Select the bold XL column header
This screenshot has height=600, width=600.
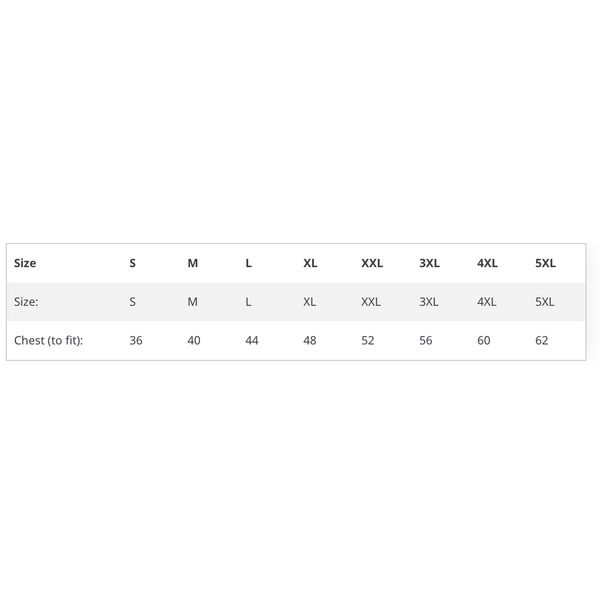pyautogui.click(x=310, y=263)
